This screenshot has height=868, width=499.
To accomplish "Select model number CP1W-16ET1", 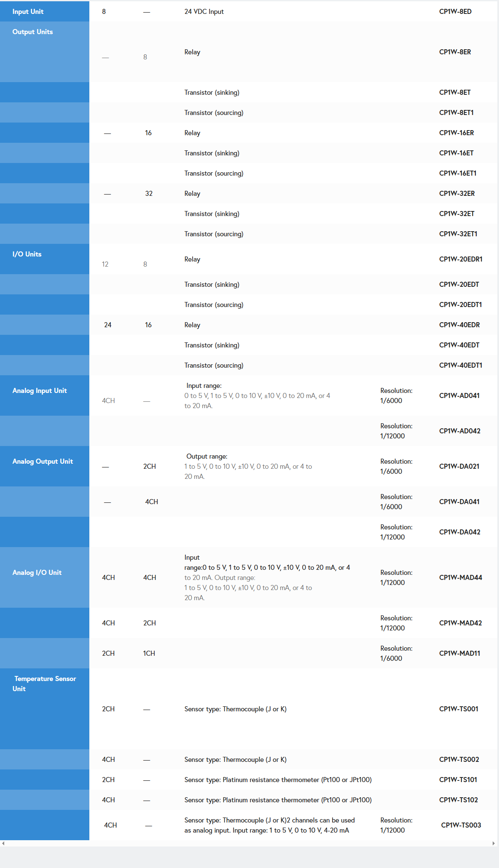I will pyautogui.click(x=458, y=173).
